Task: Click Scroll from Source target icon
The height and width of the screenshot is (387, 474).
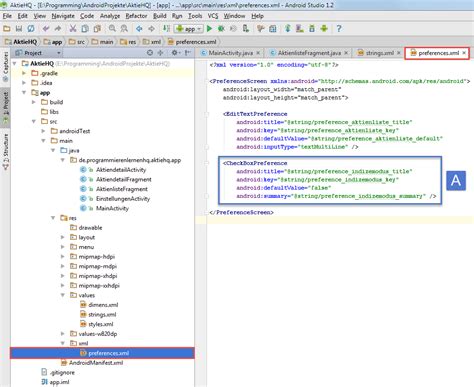Action: pos(150,53)
